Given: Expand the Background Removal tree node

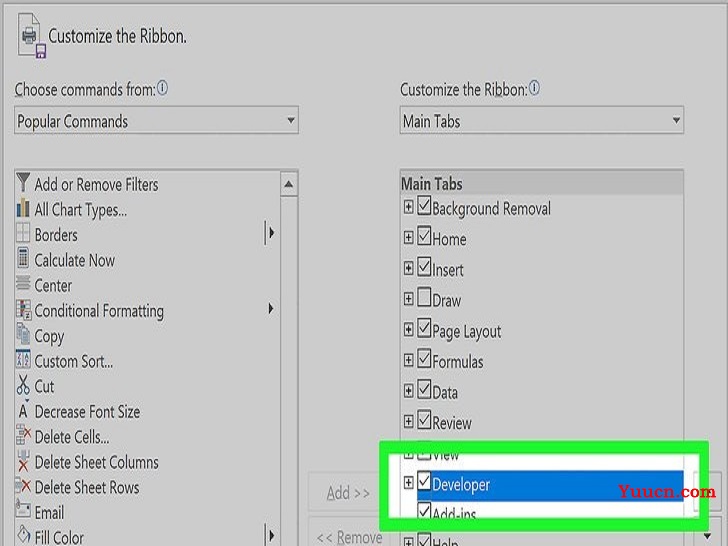Looking at the screenshot, I should (408, 207).
